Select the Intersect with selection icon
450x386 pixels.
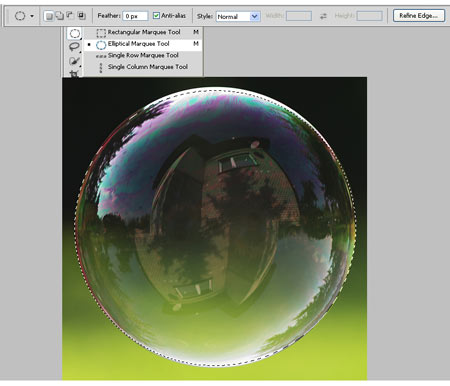tap(81, 16)
